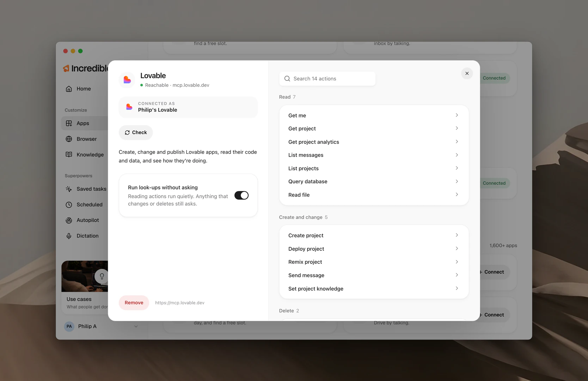588x381 pixels.
Task: Click the Browser globe icon
Action: pyautogui.click(x=69, y=139)
